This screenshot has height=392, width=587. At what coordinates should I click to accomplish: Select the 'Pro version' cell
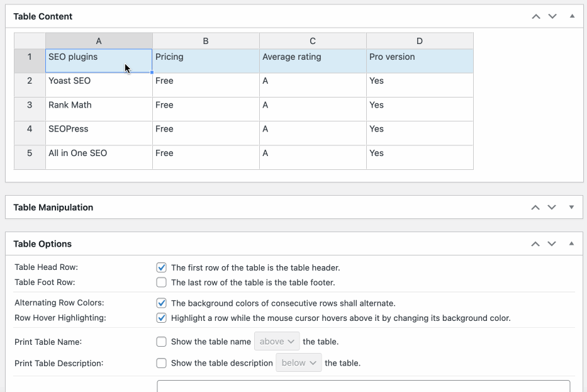(420, 60)
